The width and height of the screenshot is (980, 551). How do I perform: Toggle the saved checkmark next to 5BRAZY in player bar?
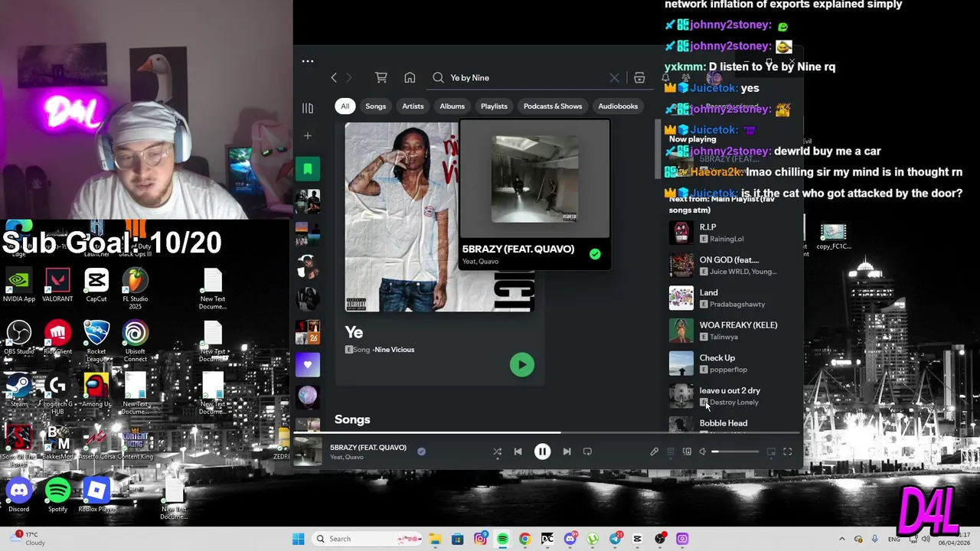(421, 452)
